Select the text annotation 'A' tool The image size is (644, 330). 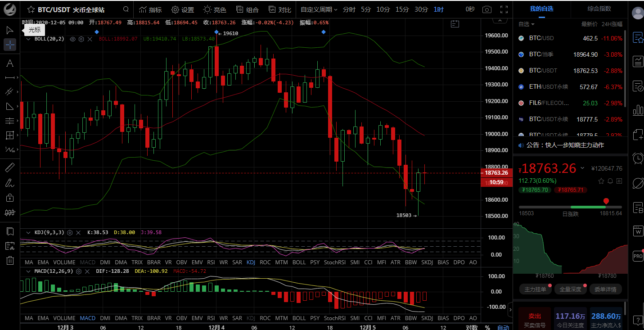point(9,63)
